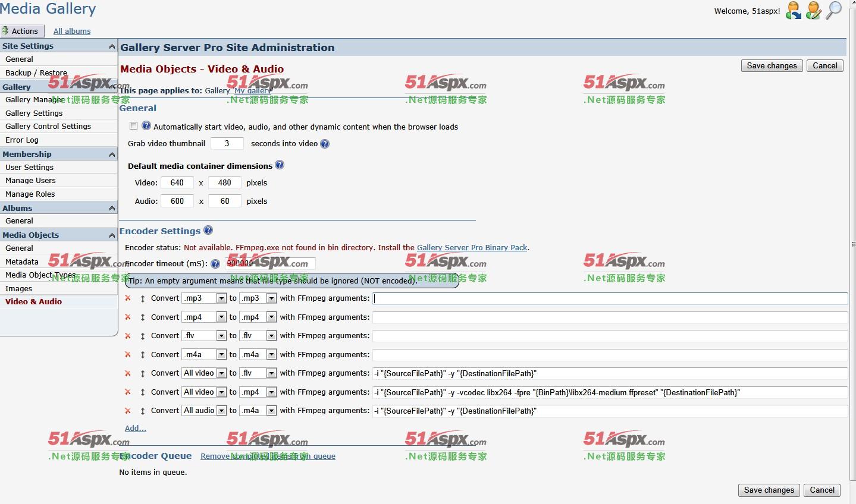Click FFmpeg arguments field with libx264 preset
This screenshot has width=856, height=504.
610,392
